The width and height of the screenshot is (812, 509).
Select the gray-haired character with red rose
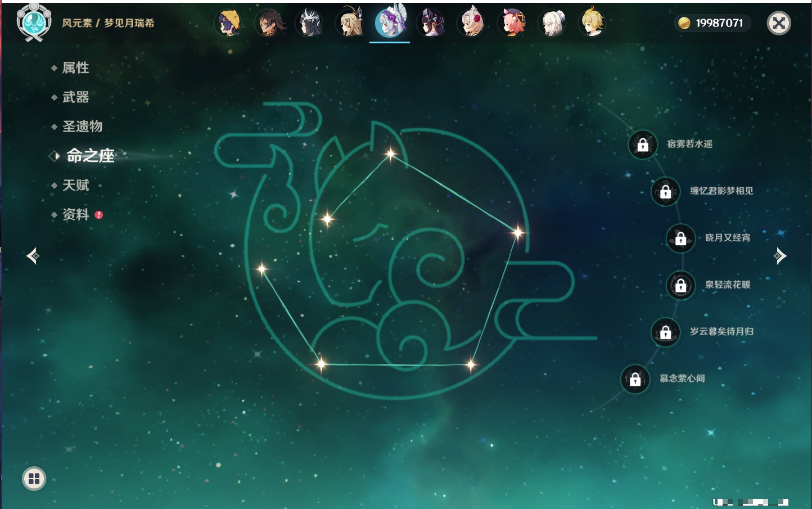(x=472, y=23)
